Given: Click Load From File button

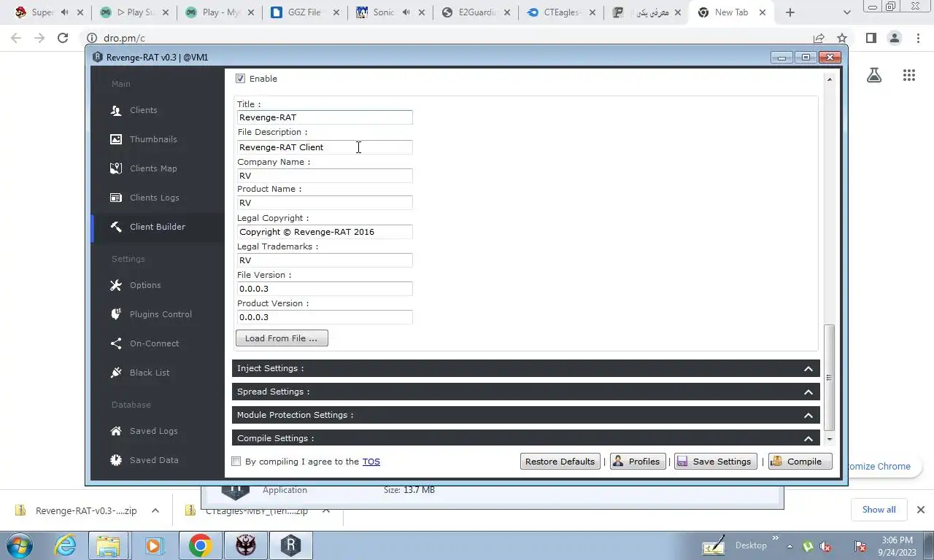Looking at the screenshot, I should (x=282, y=338).
